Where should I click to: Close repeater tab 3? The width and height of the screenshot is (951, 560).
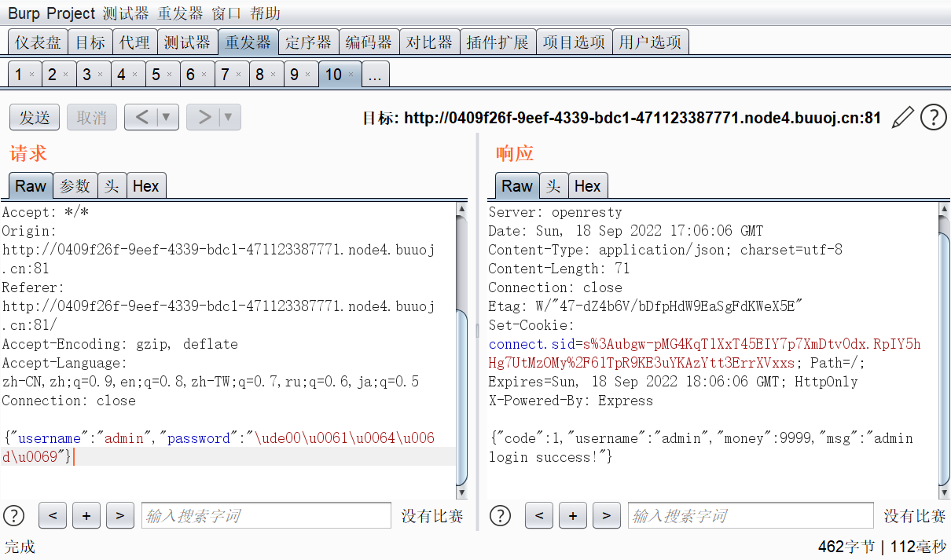(x=101, y=75)
